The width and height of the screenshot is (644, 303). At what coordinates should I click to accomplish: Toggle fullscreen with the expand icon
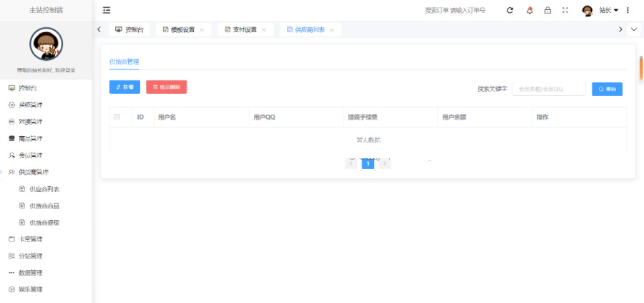click(565, 10)
